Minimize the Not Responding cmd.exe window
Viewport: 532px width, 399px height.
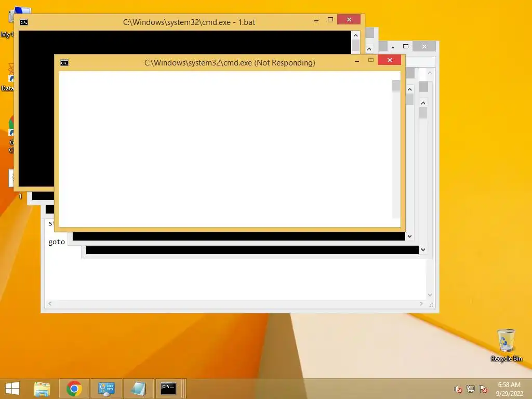coord(357,60)
